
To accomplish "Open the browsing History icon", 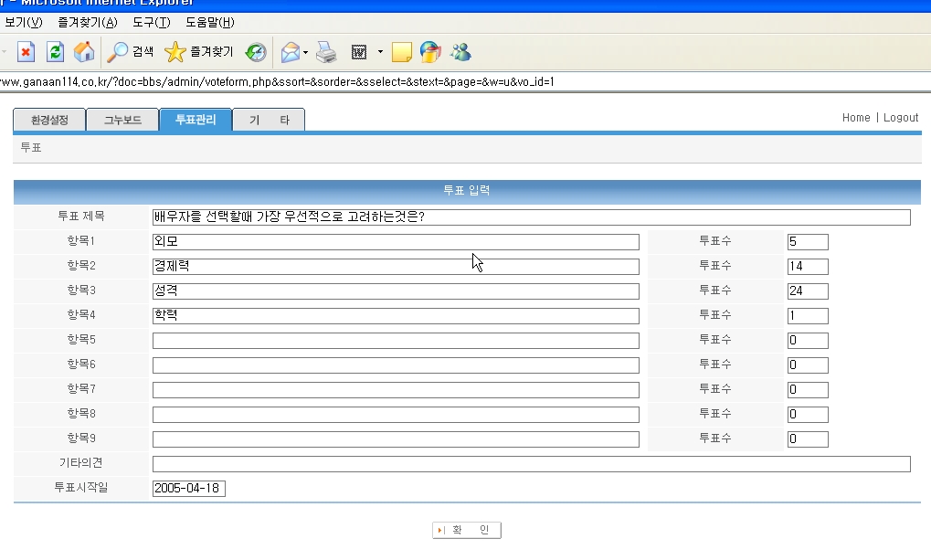I will [257, 52].
